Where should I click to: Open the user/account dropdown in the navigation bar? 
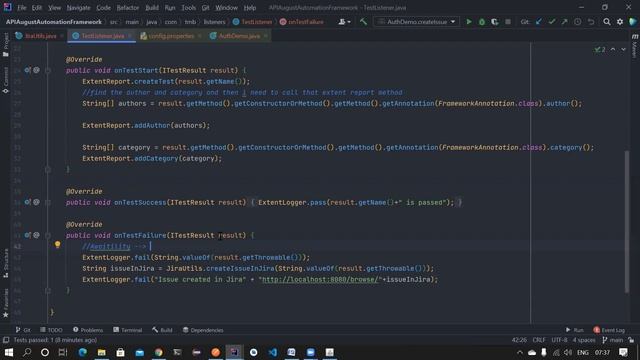point(344,22)
